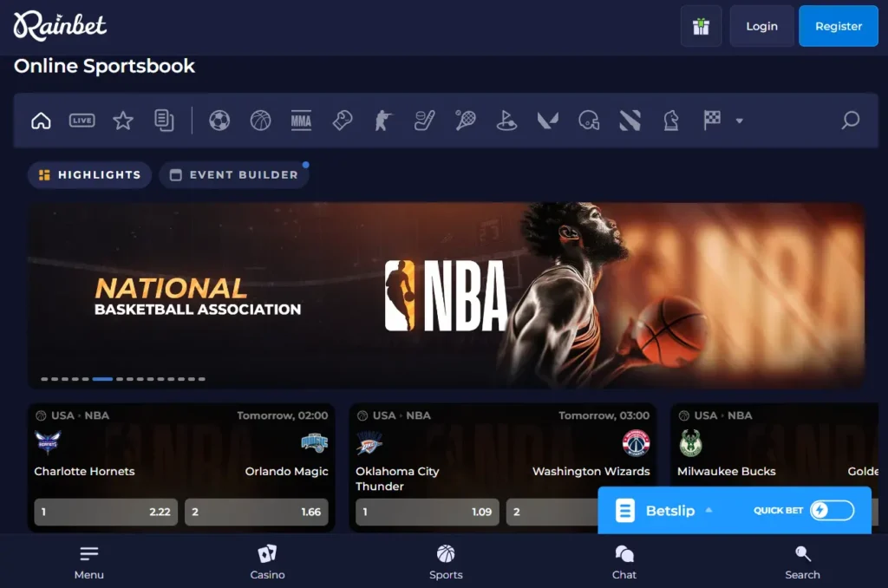The height and width of the screenshot is (588, 888).
Task: Select a carousel navigation dot
Action: (x=102, y=379)
